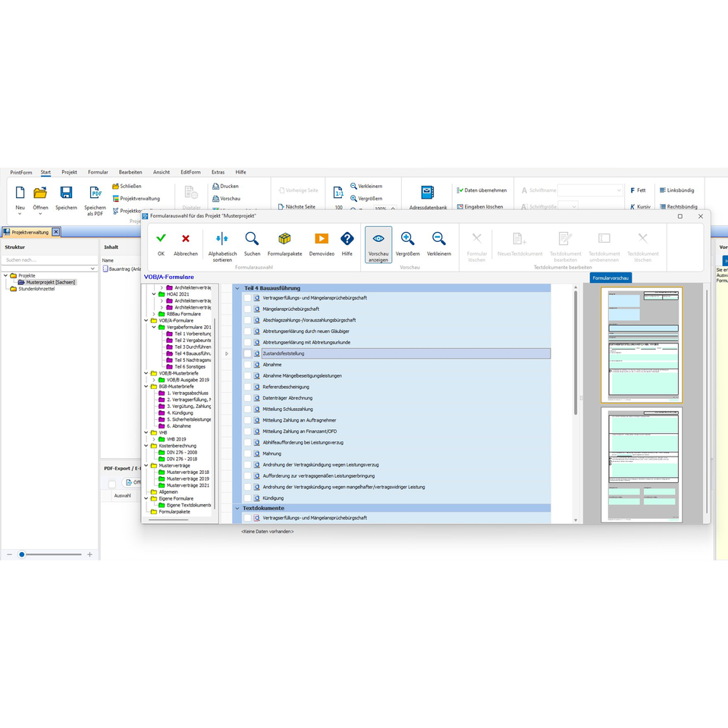728x728 pixels.
Task: Expand the RBBau Formulare tree node
Action: click(x=154, y=314)
